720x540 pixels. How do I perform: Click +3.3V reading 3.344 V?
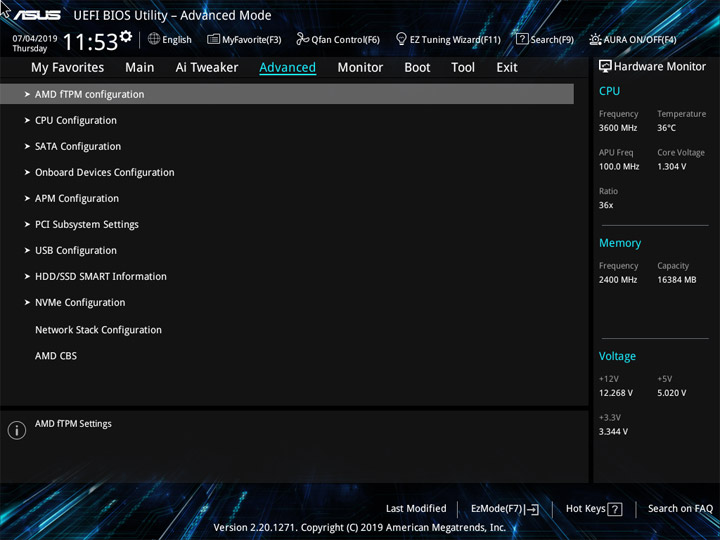613,432
